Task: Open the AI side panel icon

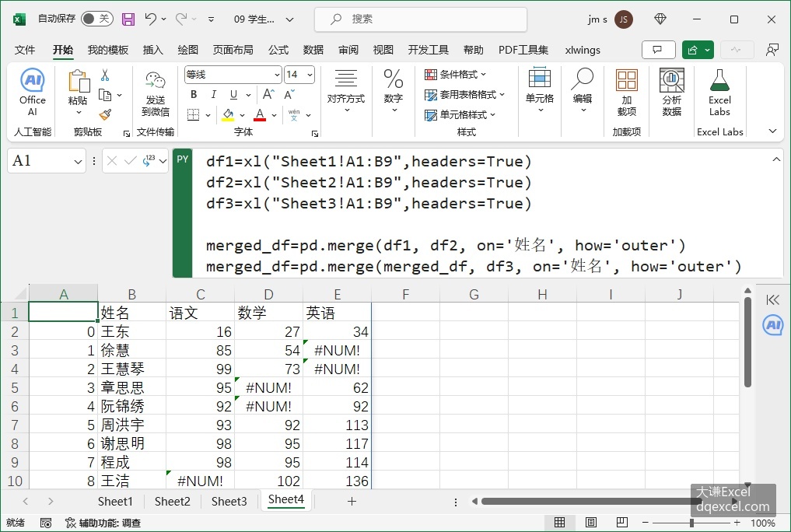Action: click(x=773, y=325)
